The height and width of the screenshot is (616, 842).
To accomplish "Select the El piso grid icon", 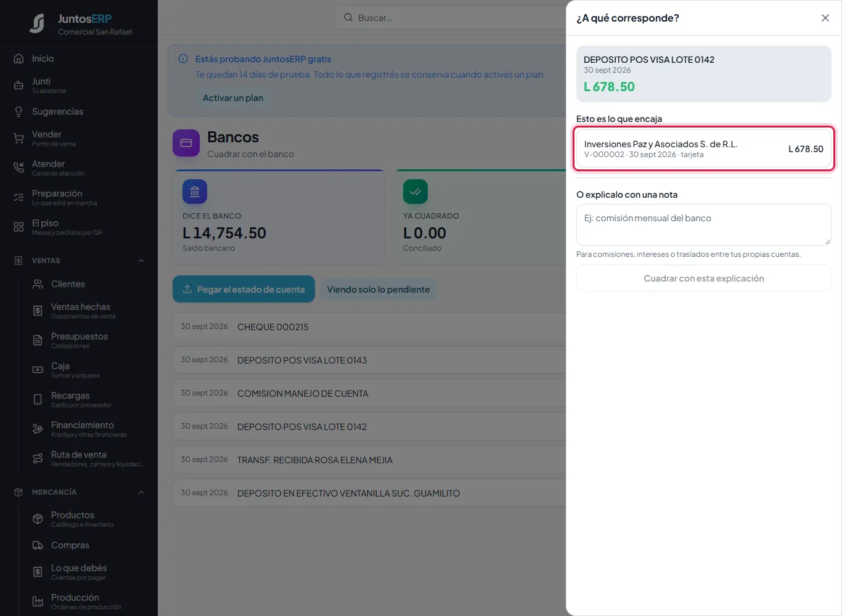I will click(18, 227).
